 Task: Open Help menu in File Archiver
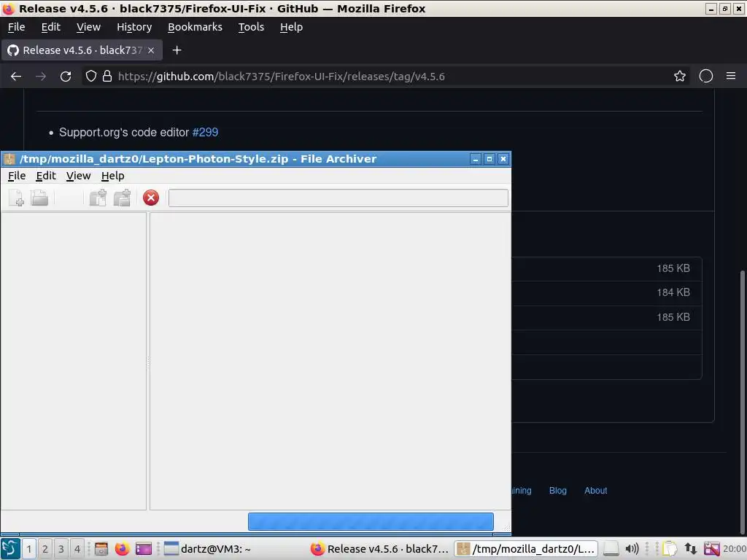113,176
